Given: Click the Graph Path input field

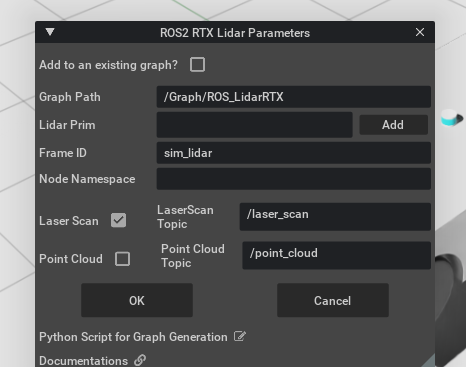Looking at the screenshot, I should (294, 97).
